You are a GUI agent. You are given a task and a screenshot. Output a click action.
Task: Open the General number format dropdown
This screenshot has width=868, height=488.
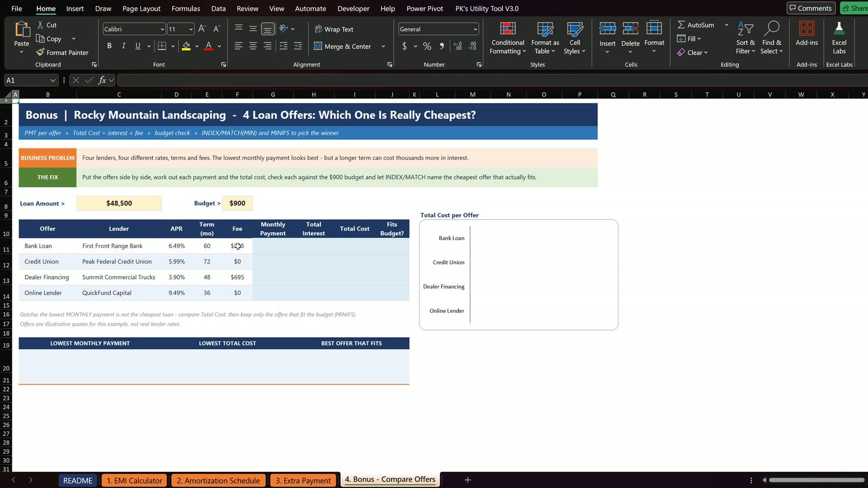[x=475, y=29]
